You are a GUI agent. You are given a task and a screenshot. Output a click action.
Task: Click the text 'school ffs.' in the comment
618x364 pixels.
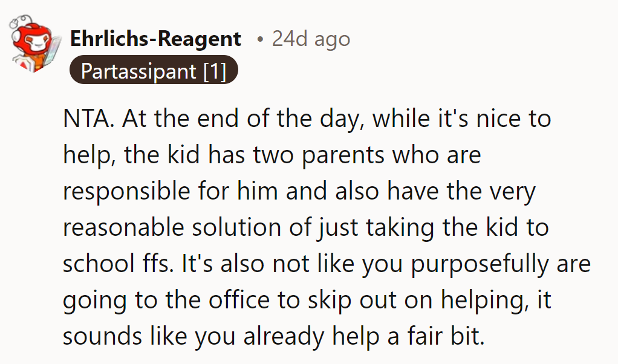tap(119, 263)
